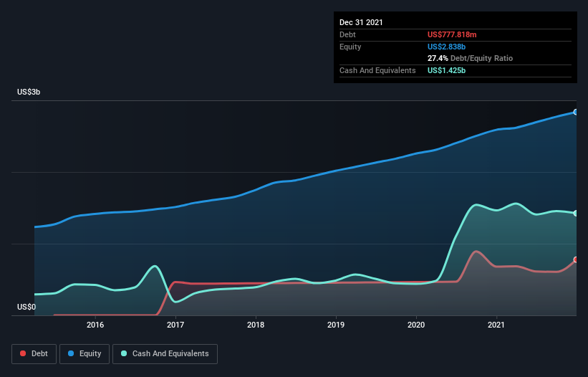
Task: Click the teal Cash And Equivalents legend dot
Action: (124, 353)
